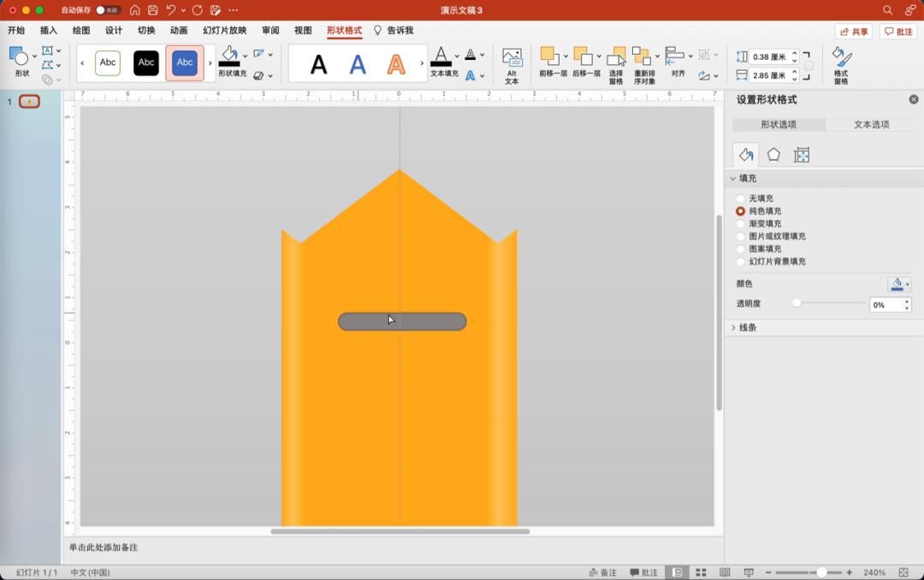Toggle the 自动保存 switch
The image size is (924, 580).
[107, 10]
